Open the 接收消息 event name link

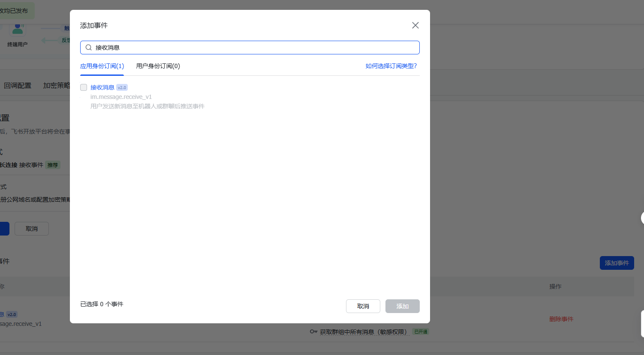(102, 87)
